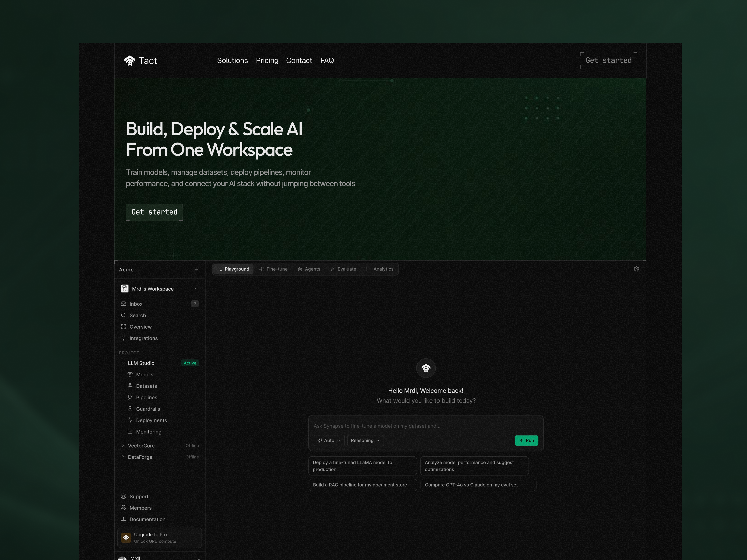This screenshot has width=747, height=560.
Task: Click the Search magnifier icon
Action: (123, 315)
